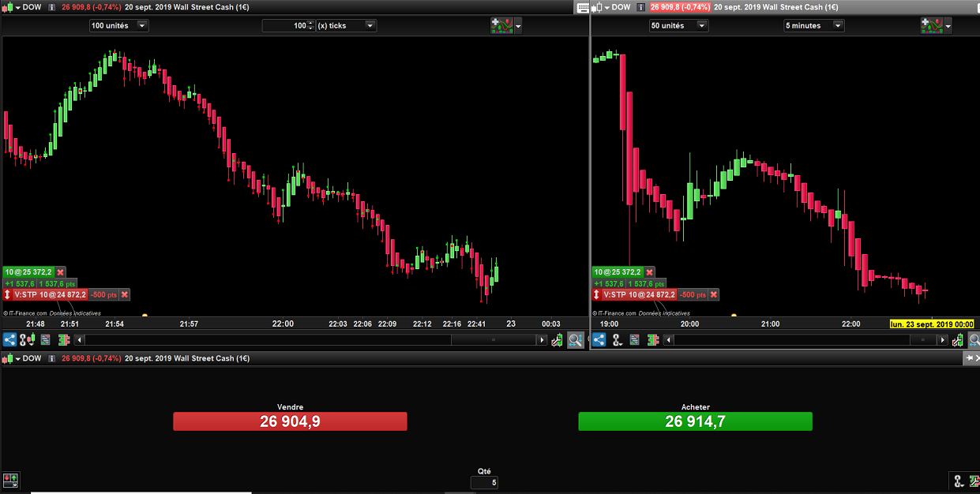Open the info icon next to DOW in the tick chart title
980x494 pixels.
tap(52, 7)
